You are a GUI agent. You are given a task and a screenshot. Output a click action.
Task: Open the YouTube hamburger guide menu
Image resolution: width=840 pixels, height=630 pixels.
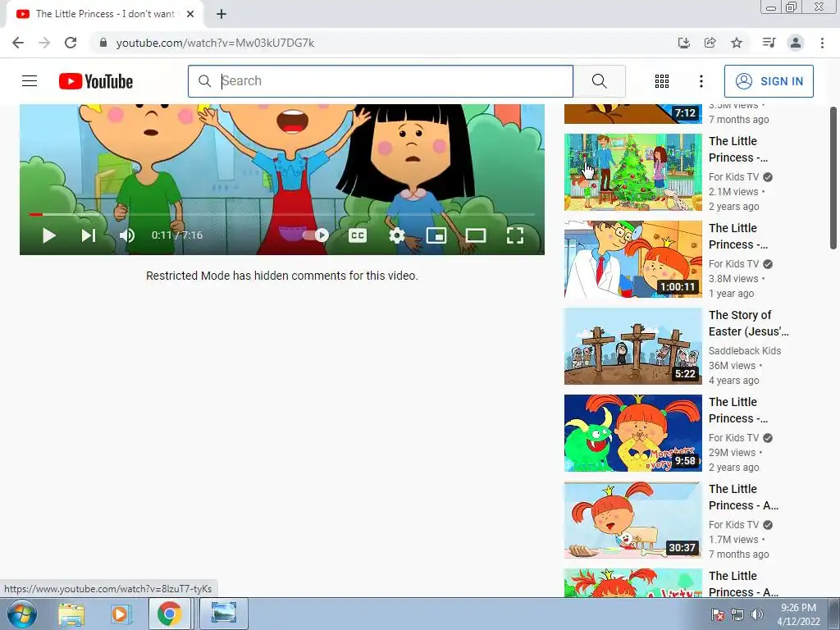[30, 81]
